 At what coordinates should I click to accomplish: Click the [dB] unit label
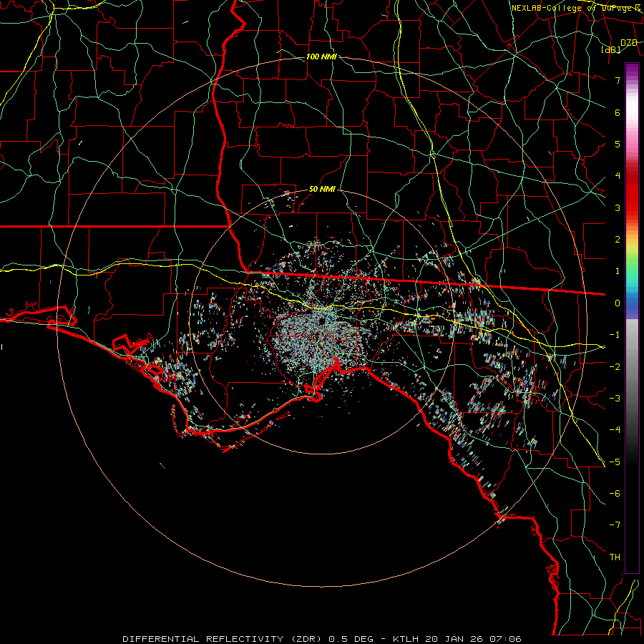(x=611, y=50)
